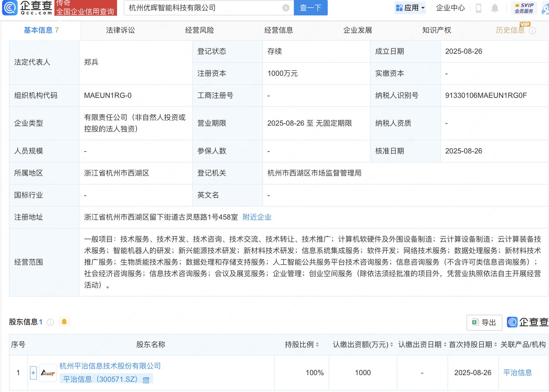
Task: Sort by 认缴出资额 column
Action: click(x=391, y=345)
